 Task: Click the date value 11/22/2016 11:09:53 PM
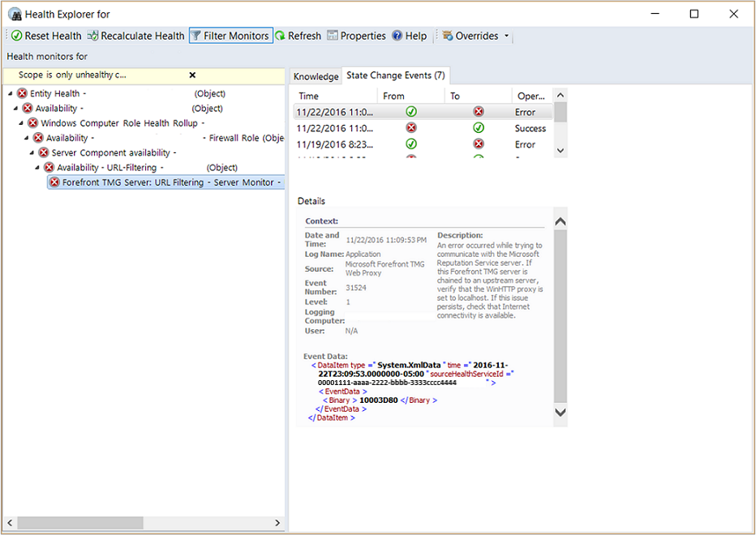click(386, 240)
